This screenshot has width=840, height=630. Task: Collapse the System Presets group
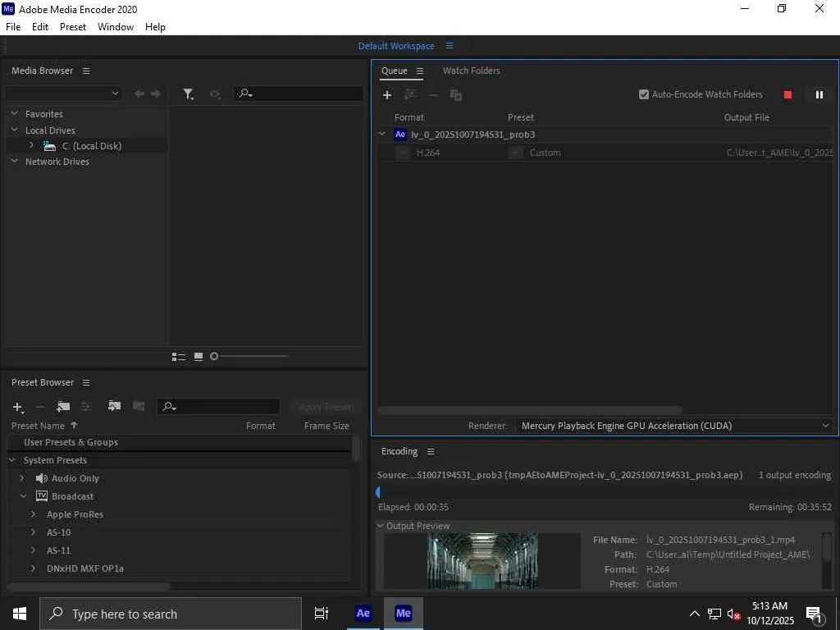pyautogui.click(x=12, y=460)
